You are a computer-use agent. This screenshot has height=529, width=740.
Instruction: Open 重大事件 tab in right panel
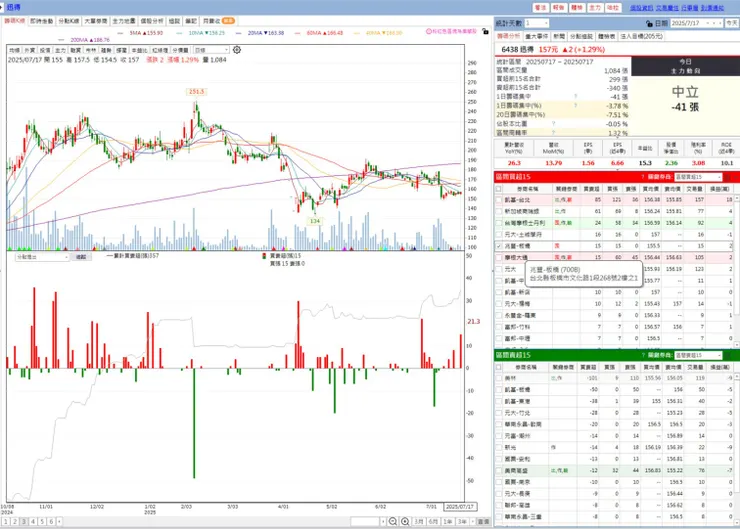537,36
